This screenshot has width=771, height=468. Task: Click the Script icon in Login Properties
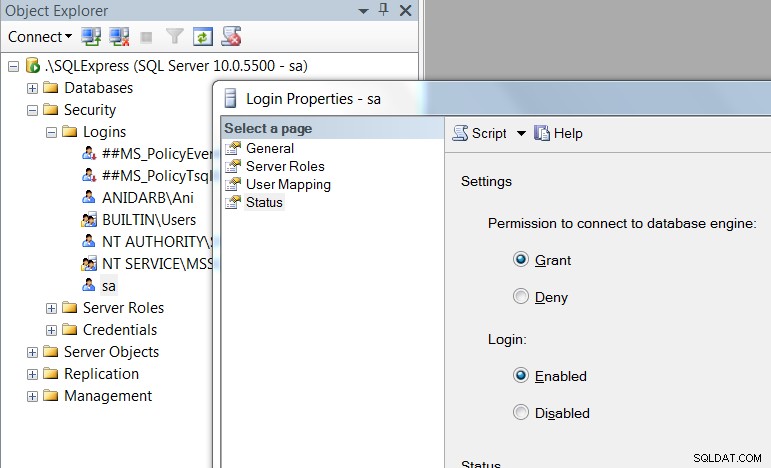click(460, 133)
